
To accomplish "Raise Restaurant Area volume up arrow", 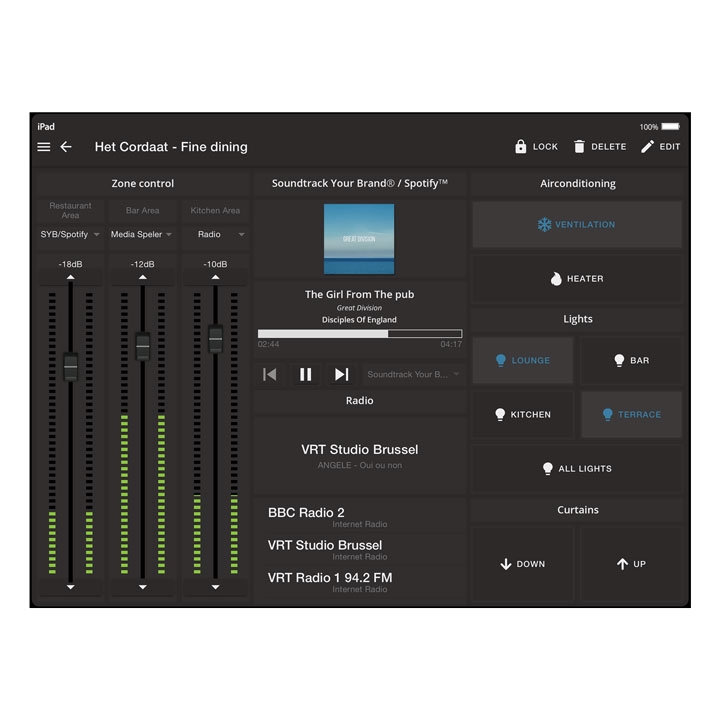I will pos(70,277).
